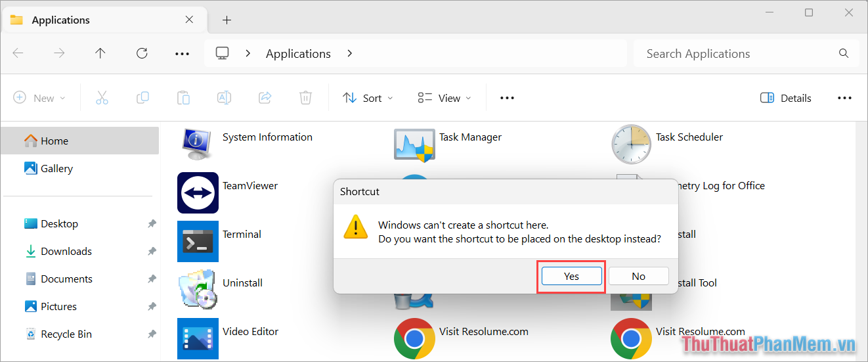This screenshot has width=868, height=362.
Task: Click Applications in the address breadcrumb
Action: click(x=298, y=54)
